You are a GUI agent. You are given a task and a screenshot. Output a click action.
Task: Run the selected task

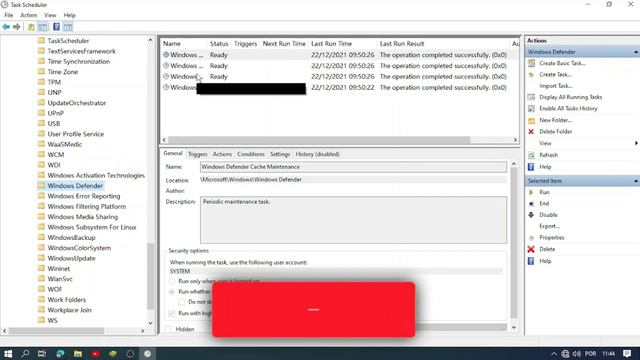pyautogui.click(x=544, y=192)
